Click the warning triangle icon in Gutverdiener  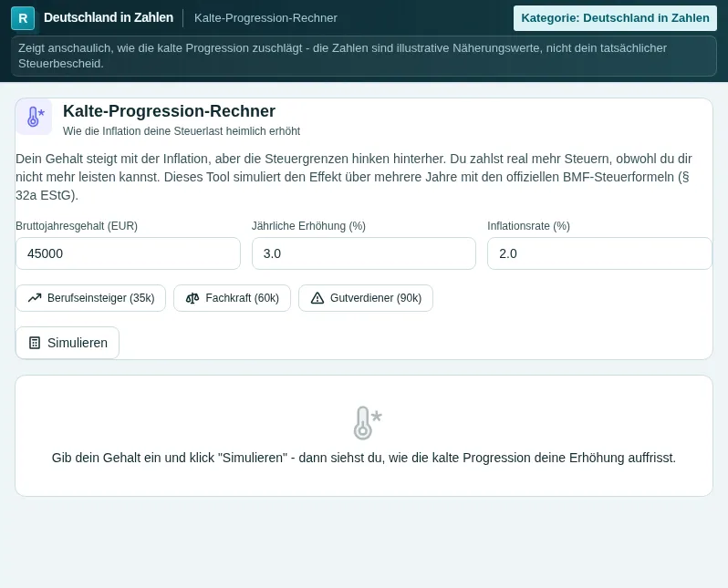[317, 298]
